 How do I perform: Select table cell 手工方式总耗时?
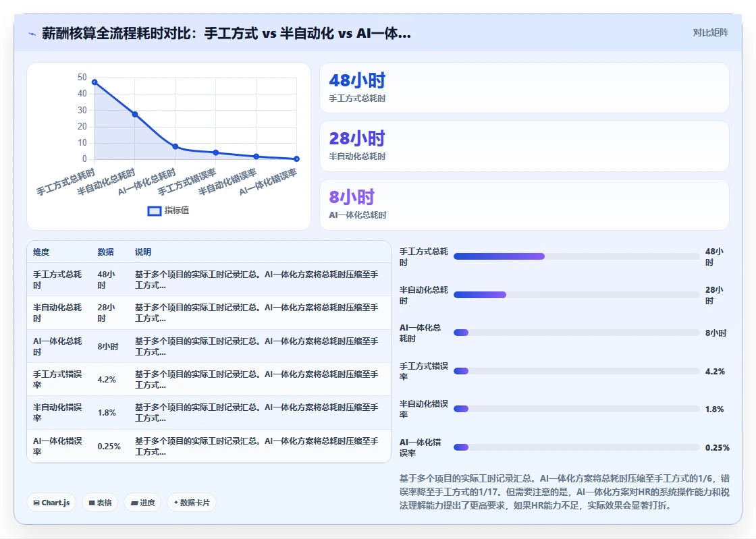click(x=57, y=279)
